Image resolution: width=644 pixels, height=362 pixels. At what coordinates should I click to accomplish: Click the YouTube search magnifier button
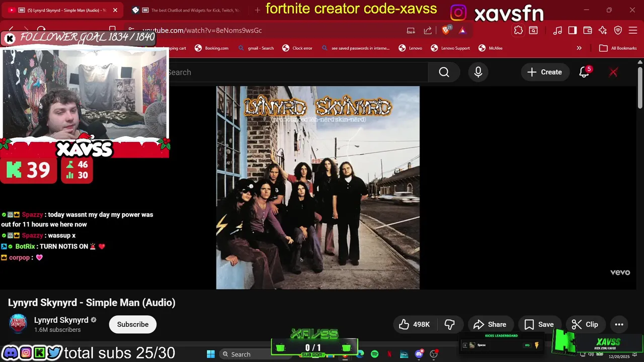coord(444,72)
